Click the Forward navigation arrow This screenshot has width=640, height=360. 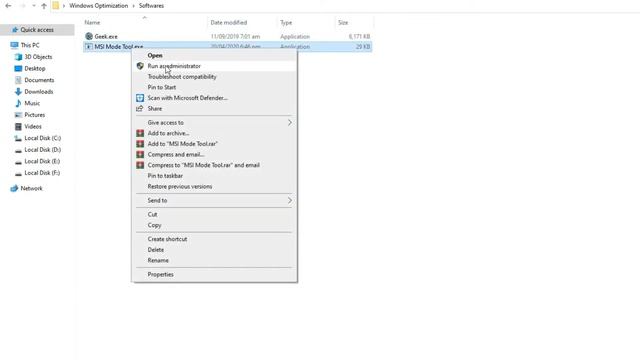(23, 6)
